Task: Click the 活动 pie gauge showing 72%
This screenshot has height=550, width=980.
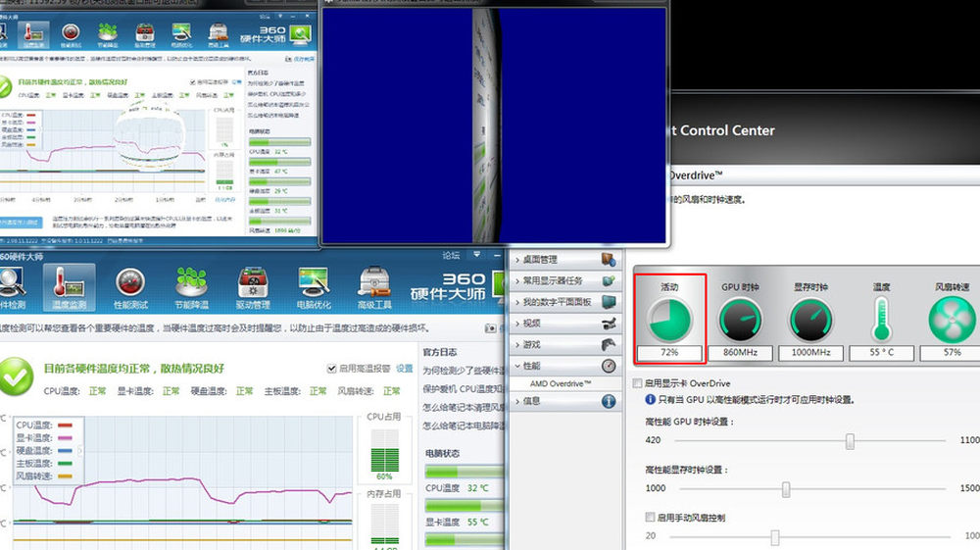Action: [x=669, y=320]
